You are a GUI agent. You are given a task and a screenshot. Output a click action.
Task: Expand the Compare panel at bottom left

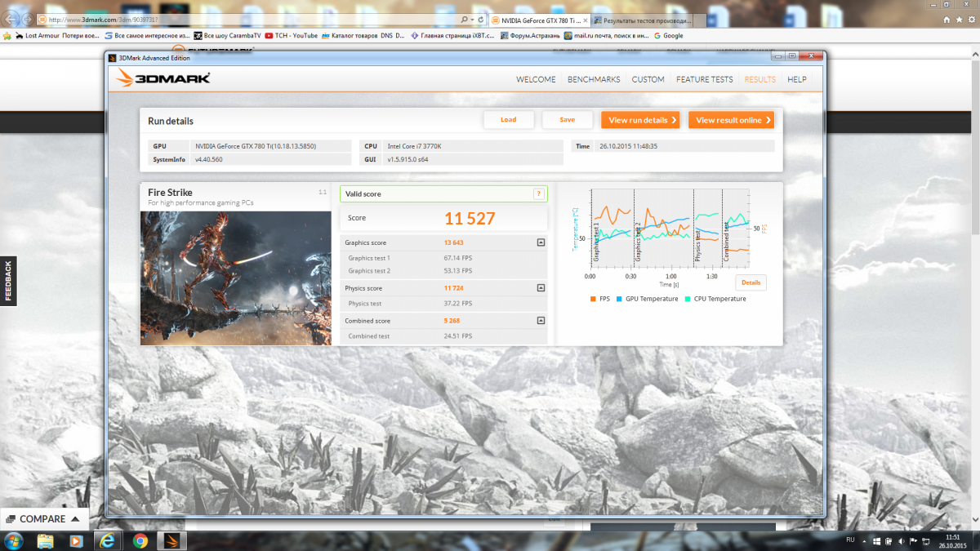(x=45, y=518)
